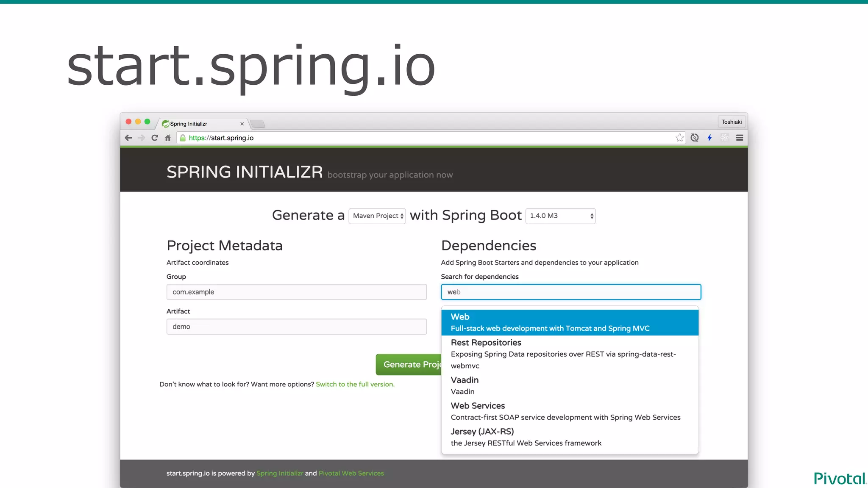868x488 pixels.
Task: Open the Chrome hamburger menu
Action: tap(740, 138)
